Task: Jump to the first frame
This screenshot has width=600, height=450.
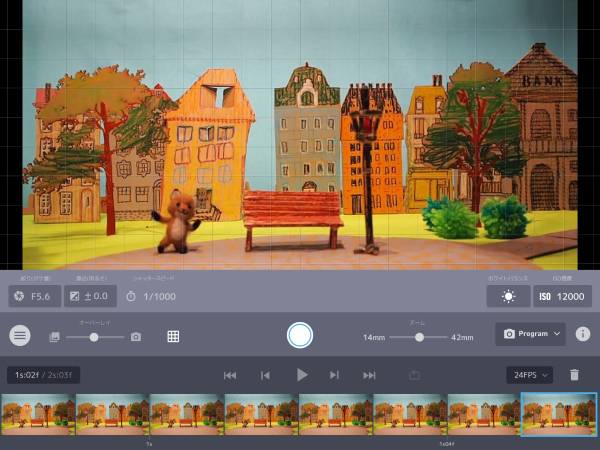Action: pos(230,375)
